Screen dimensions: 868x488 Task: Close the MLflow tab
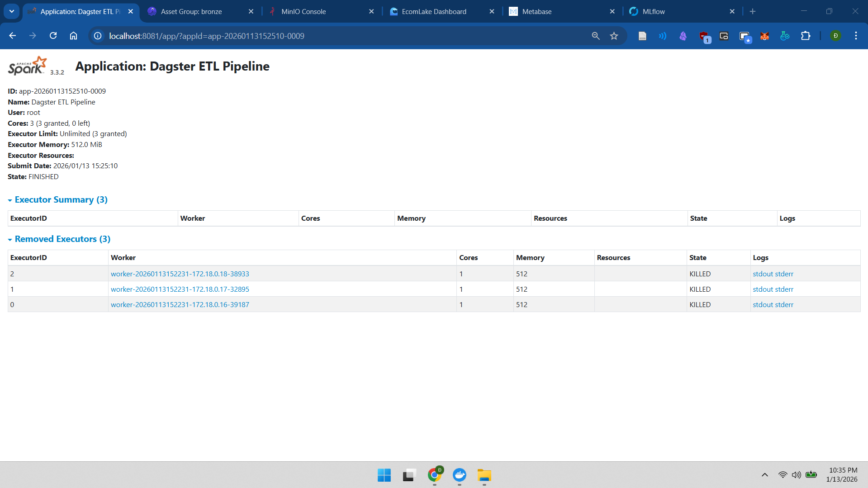point(732,11)
